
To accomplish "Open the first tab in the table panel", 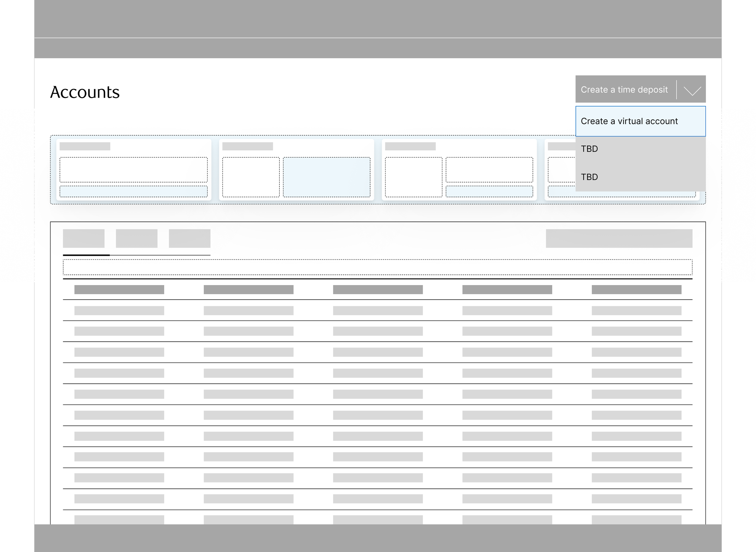I will (83, 238).
